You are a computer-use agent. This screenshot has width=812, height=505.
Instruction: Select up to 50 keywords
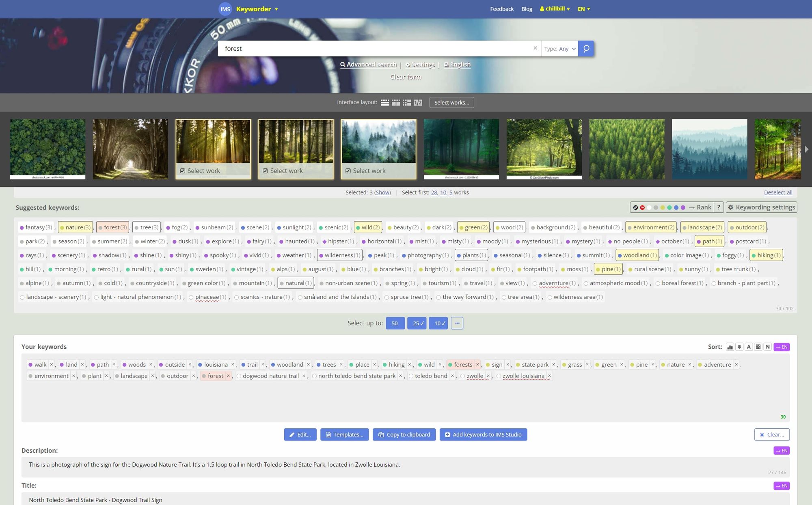[x=395, y=323]
